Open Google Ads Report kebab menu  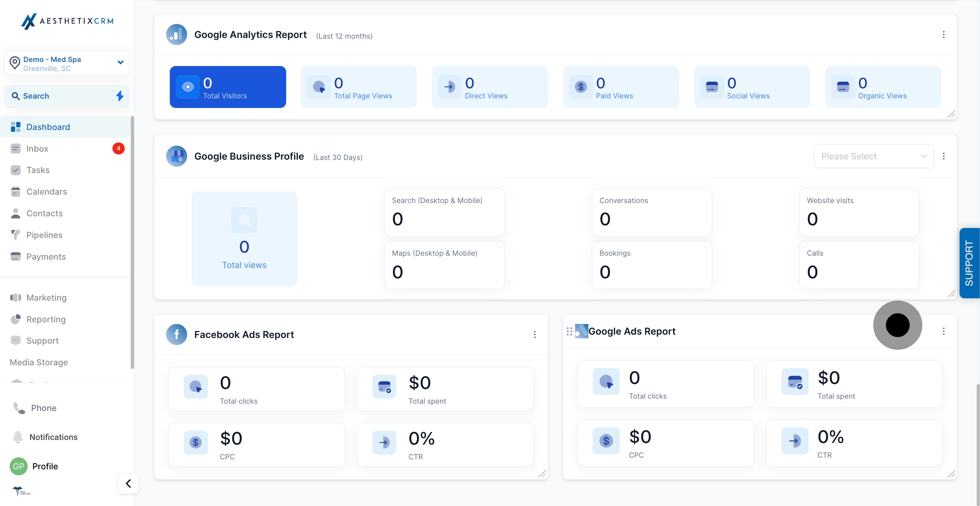tap(944, 331)
